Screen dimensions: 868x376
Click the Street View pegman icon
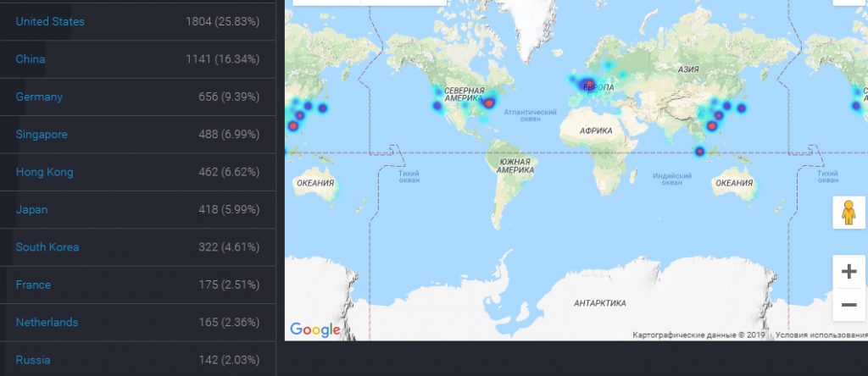click(849, 213)
